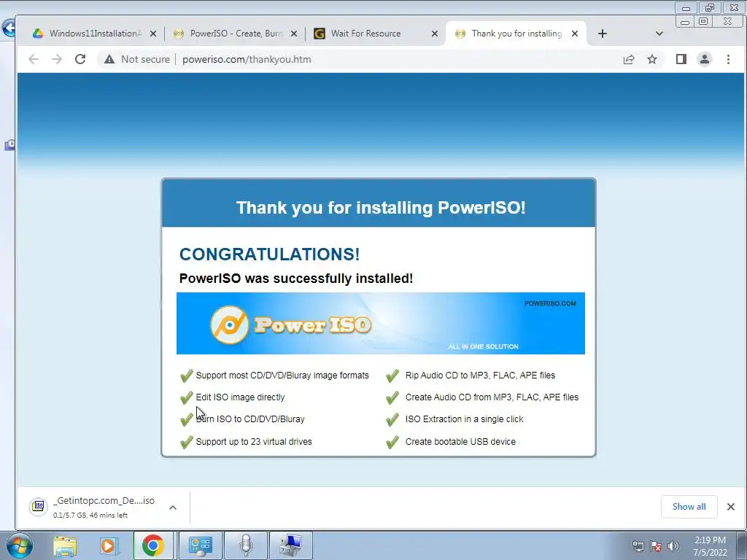Click checkmark beside Support up to 23 virtual drives
This screenshot has height=560, width=747.
187,442
